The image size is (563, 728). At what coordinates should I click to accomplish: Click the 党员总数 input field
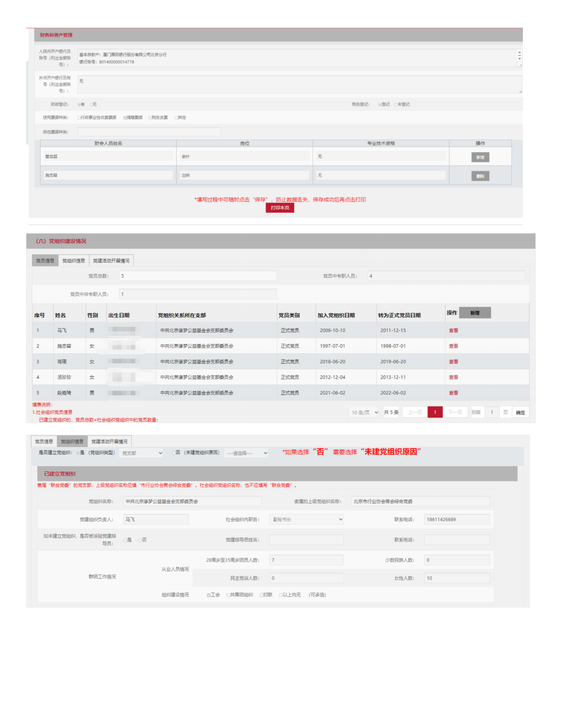(x=198, y=276)
